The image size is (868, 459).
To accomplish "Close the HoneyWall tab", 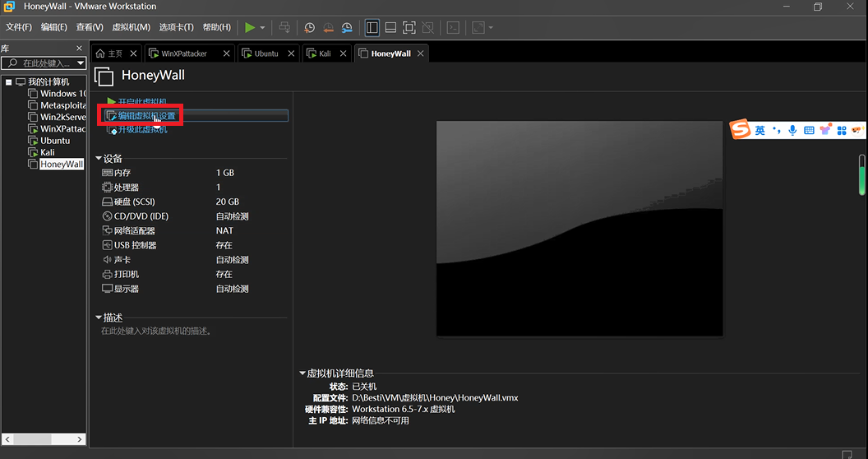I will point(421,53).
